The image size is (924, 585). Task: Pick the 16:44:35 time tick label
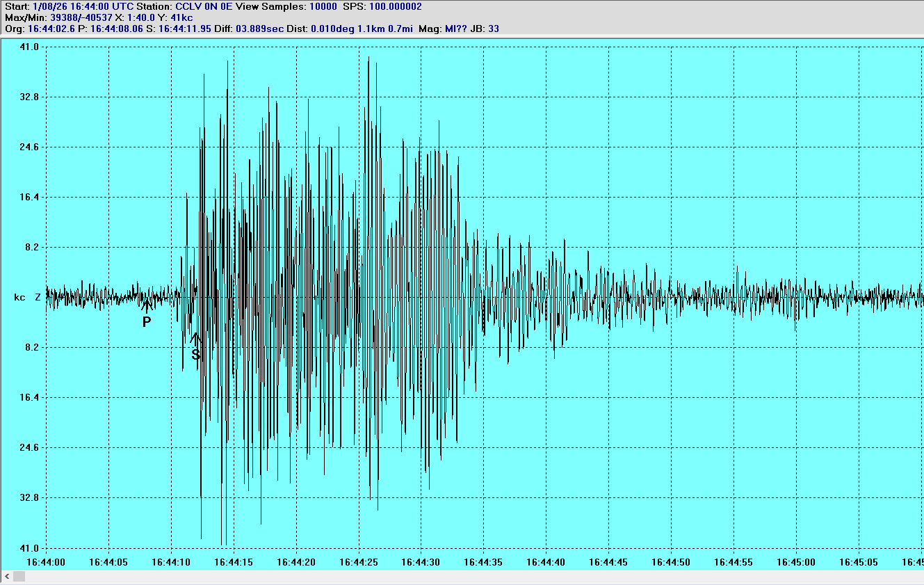click(x=484, y=561)
